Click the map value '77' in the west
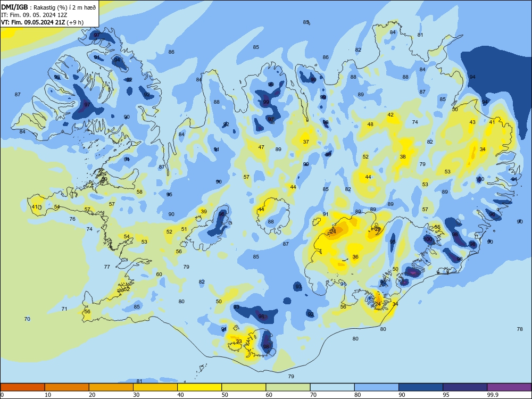The width and height of the screenshot is (532, 399). [x=107, y=267]
